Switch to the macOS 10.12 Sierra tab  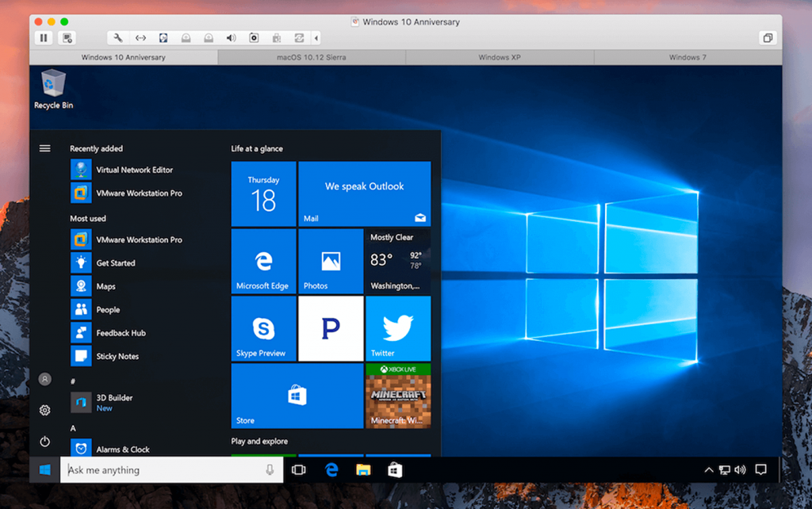click(x=311, y=57)
